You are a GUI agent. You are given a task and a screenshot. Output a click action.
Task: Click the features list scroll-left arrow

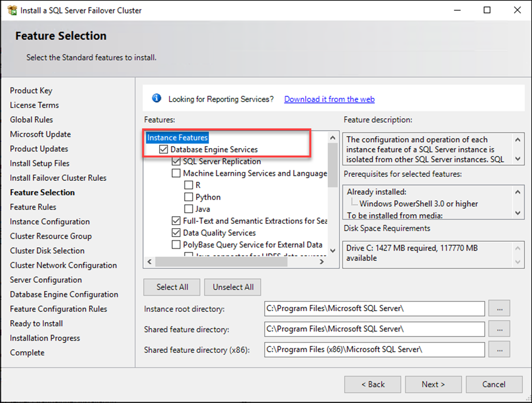tap(150, 261)
